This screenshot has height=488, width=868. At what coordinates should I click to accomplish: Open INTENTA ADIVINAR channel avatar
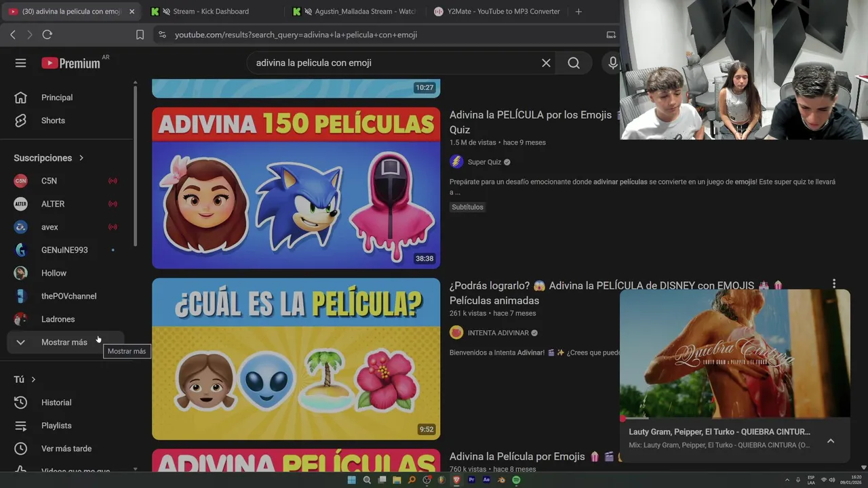tap(456, 333)
